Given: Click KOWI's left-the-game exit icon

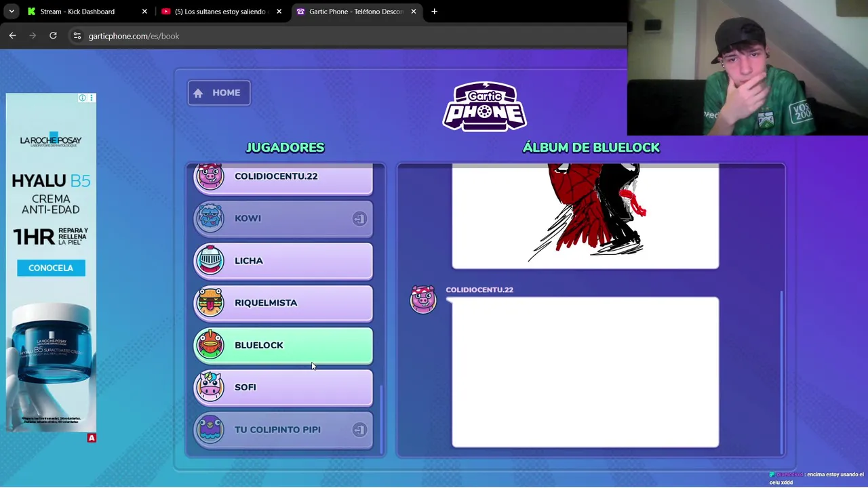Looking at the screenshot, I should 359,218.
